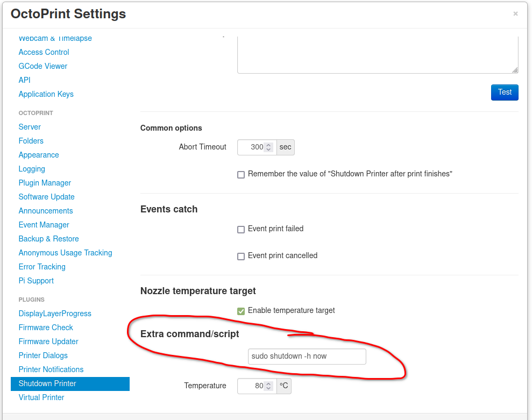Open Firmware Updater plugin settings
The width and height of the screenshot is (532, 420).
click(48, 341)
